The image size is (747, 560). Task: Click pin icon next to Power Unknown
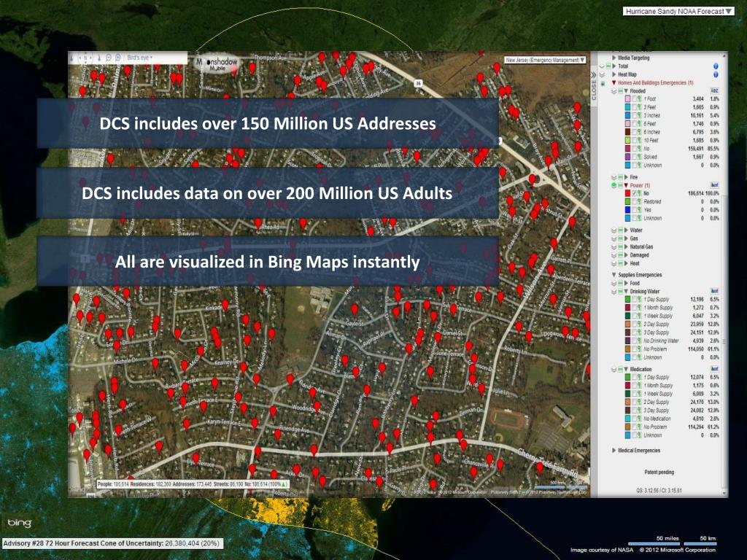tap(640, 218)
